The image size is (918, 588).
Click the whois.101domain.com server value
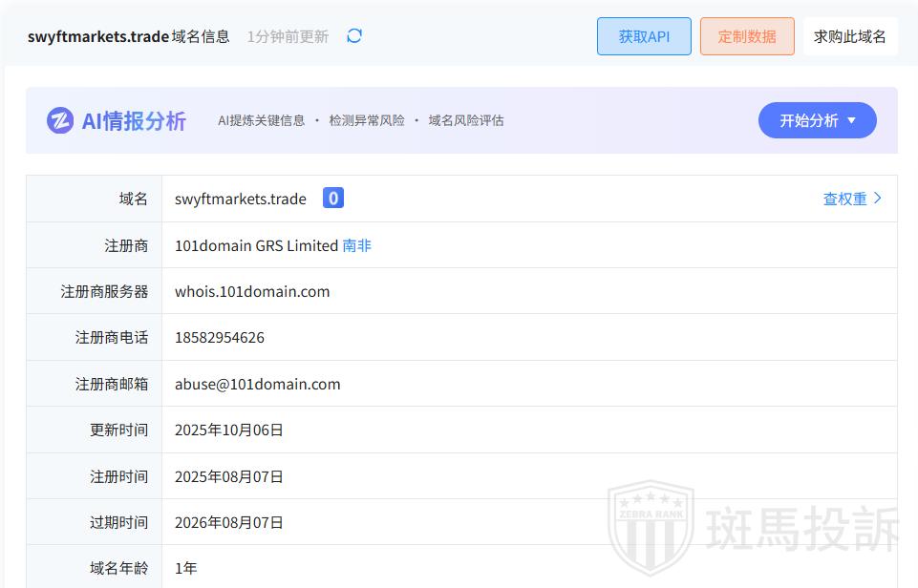[252, 291]
